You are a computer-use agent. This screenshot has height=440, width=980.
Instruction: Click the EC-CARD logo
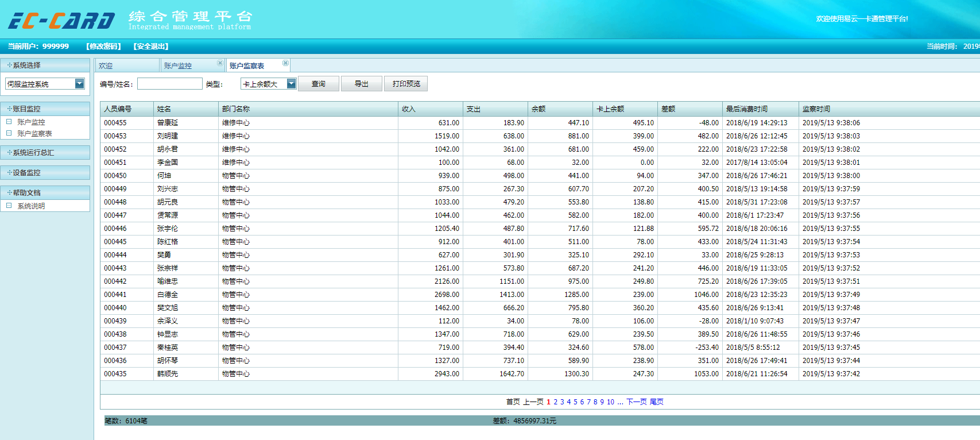click(61, 21)
